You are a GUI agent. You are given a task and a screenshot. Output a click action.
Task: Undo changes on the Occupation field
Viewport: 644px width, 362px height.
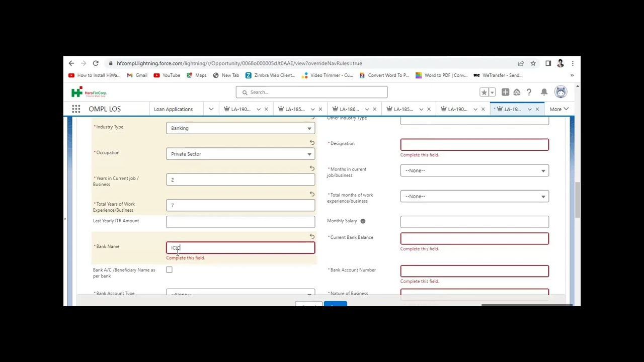point(312,143)
